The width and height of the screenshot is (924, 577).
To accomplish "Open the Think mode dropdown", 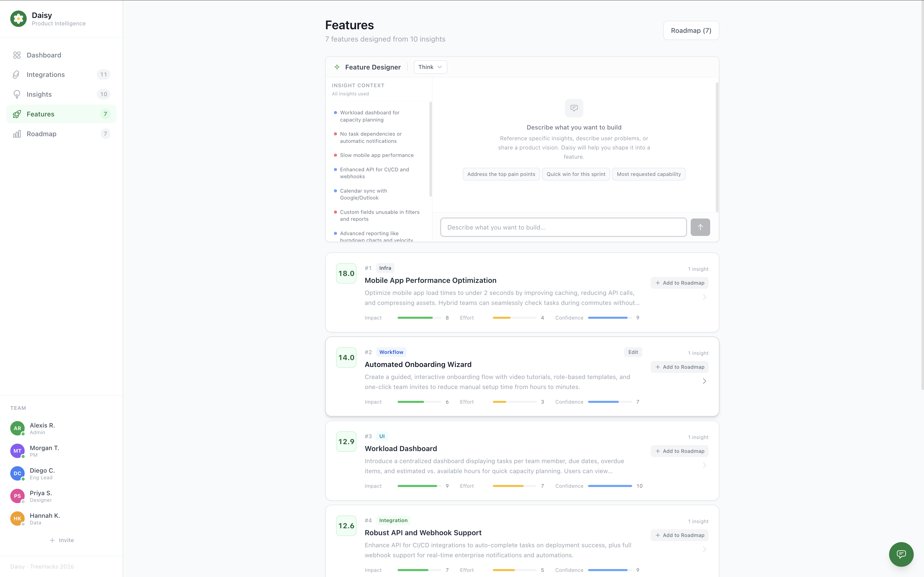I will tap(430, 67).
